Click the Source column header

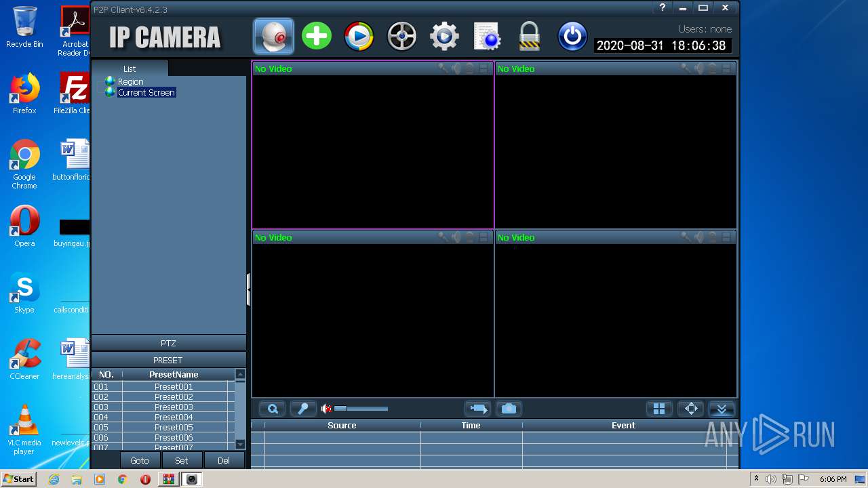(x=342, y=426)
